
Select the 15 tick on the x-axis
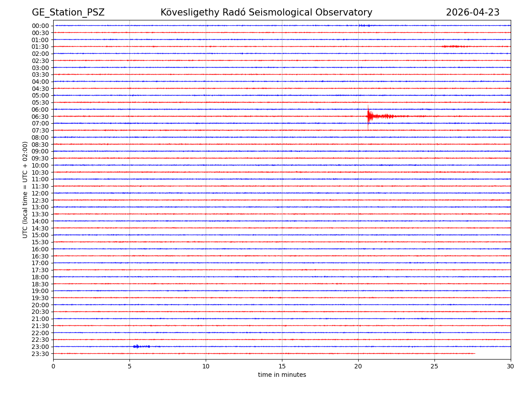(x=282, y=366)
